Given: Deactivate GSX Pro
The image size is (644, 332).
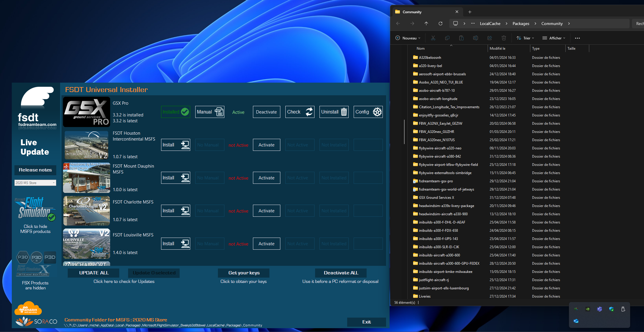Looking at the screenshot, I should [x=266, y=112].
